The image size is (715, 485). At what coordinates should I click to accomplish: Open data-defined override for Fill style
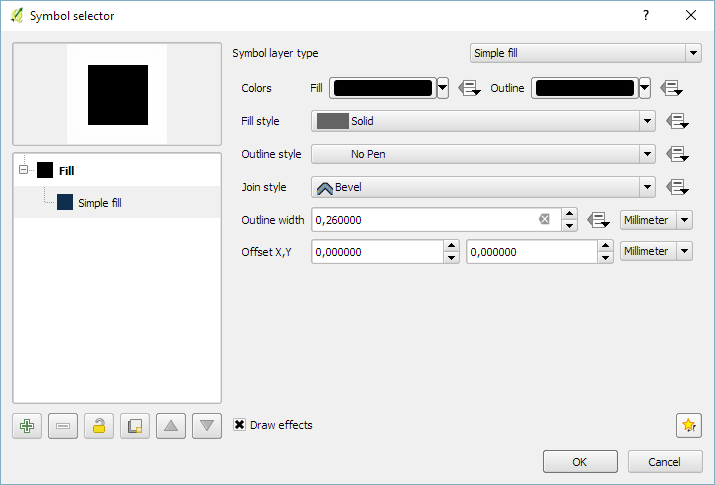678,121
